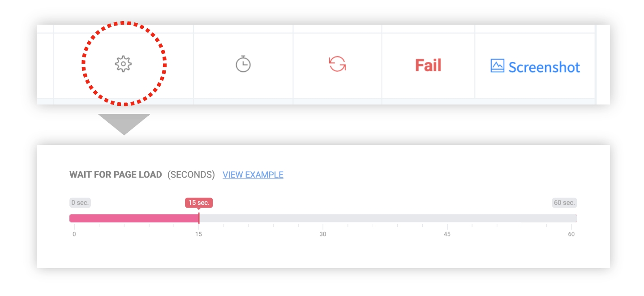Screen dimensions: 644x296
Task: Open the settings gear icon
Action: point(123,64)
